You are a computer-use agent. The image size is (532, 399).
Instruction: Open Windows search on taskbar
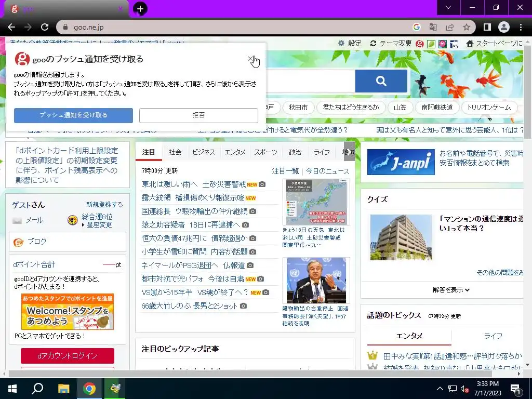click(37, 389)
